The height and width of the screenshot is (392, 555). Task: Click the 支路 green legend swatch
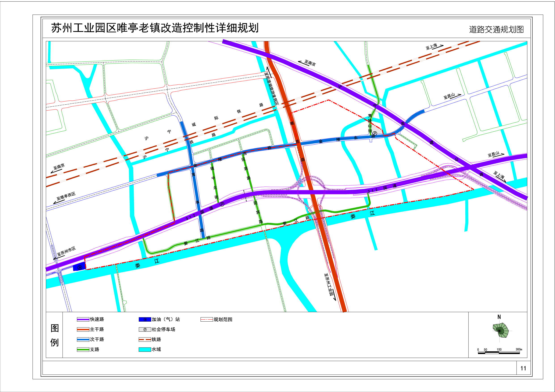tap(83, 350)
